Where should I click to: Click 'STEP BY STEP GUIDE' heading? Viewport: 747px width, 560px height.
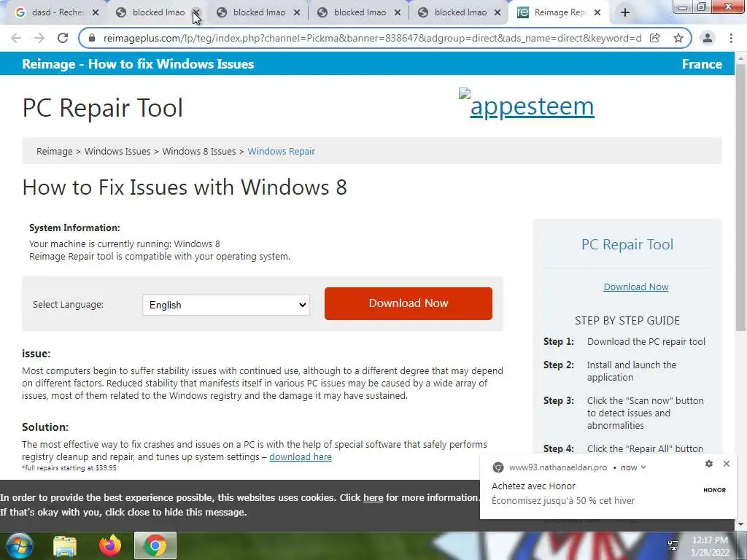coord(627,321)
